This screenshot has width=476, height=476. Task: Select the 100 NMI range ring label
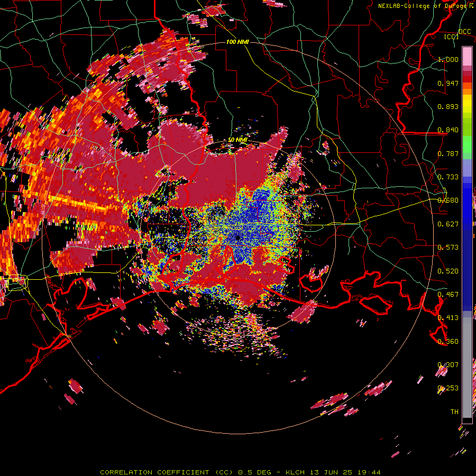(x=237, y=42)
